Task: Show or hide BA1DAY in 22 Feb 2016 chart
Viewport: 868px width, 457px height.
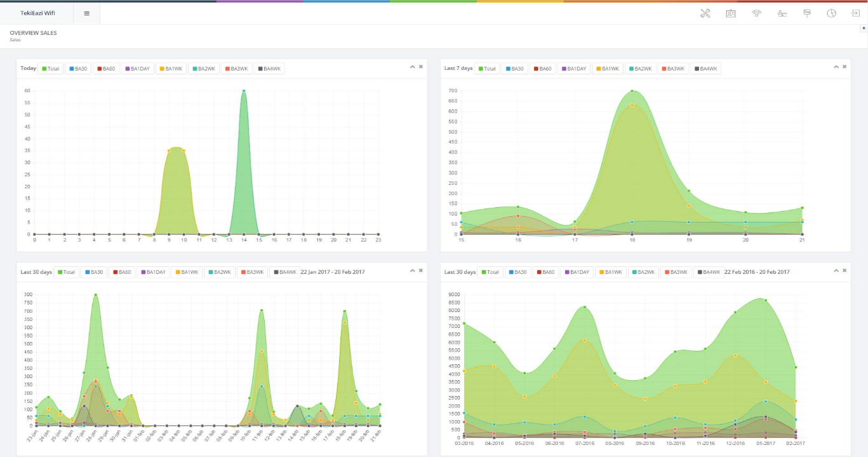Action: coord(577,272)
